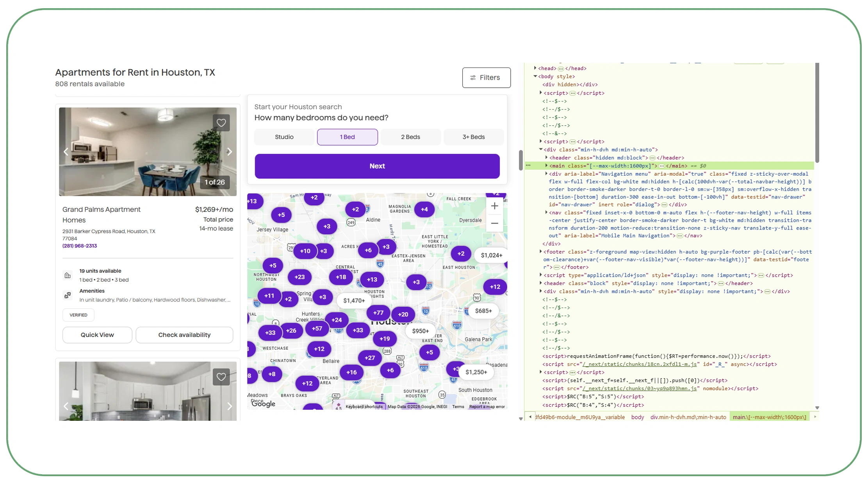Expand the head element in DevTools

535,68
